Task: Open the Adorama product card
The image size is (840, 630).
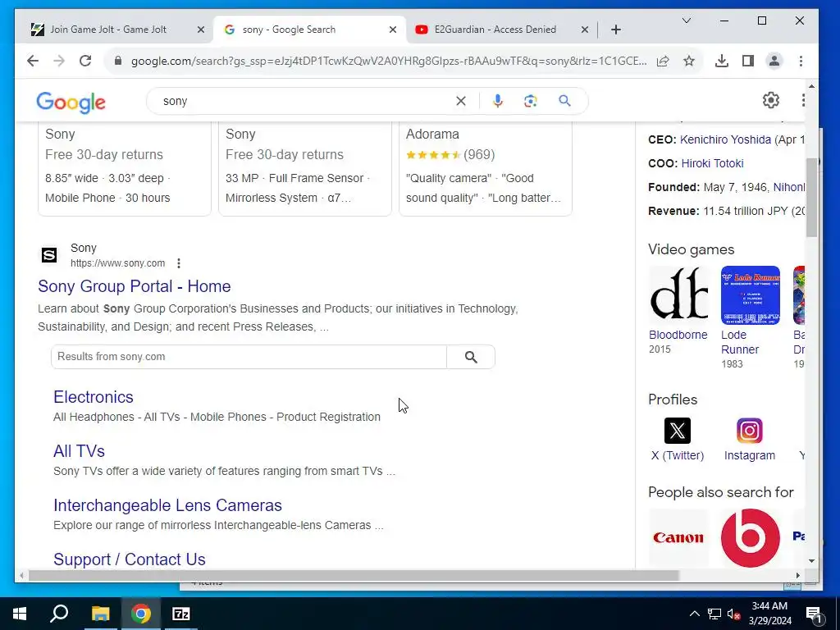Action: [486, 169]
